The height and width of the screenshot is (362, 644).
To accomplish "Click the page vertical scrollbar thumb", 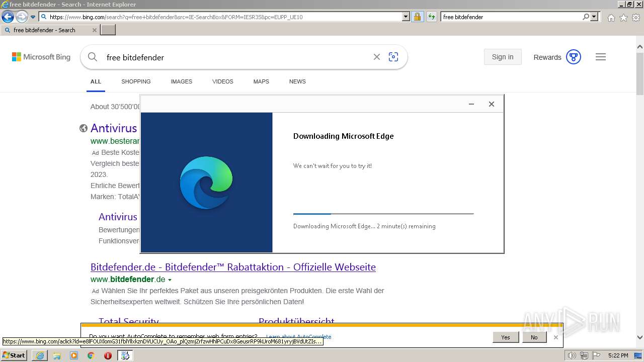I will tap(640, 73).
